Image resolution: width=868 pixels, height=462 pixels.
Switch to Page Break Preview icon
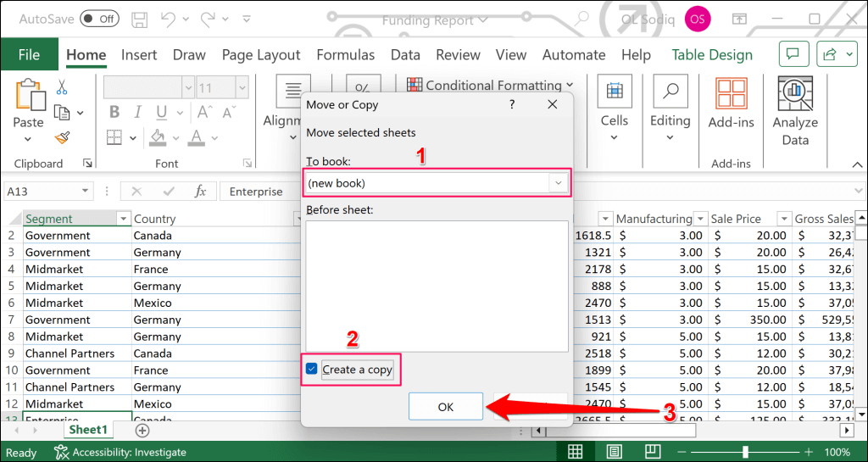pos(654,452)
